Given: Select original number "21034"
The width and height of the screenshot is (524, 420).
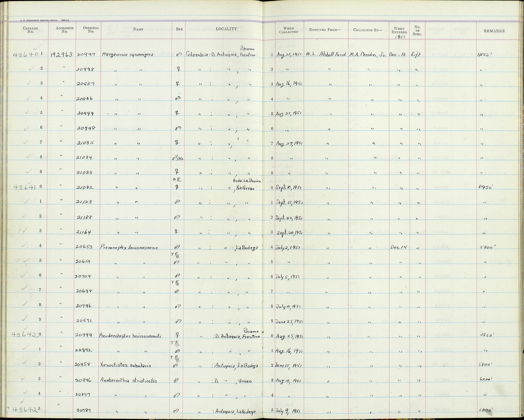Looking at the screenshot, I should pyautogui.click(x=84, y=158).
